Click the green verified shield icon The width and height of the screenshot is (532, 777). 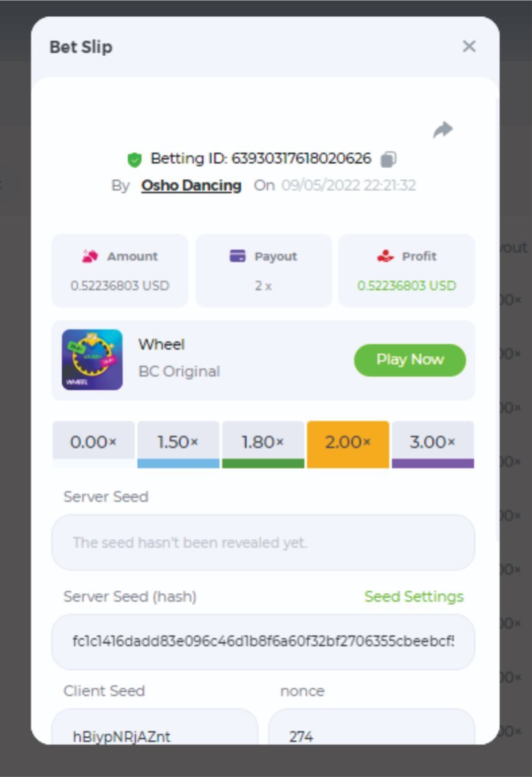[x=135, y=159]
